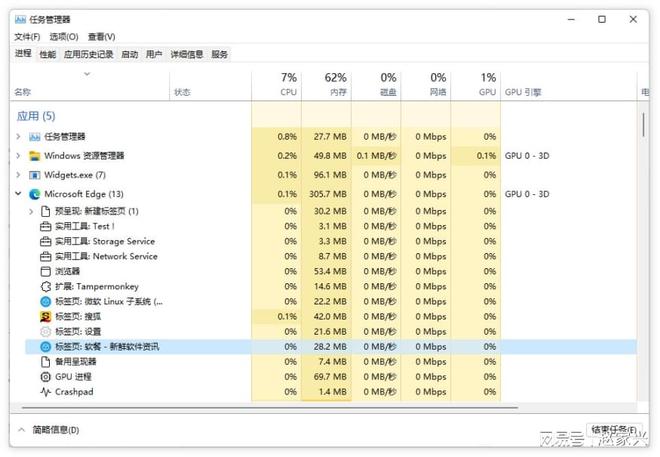The image size is (660, 457).
Task: Open the 文件(F) menu
Action: [27, 37]
